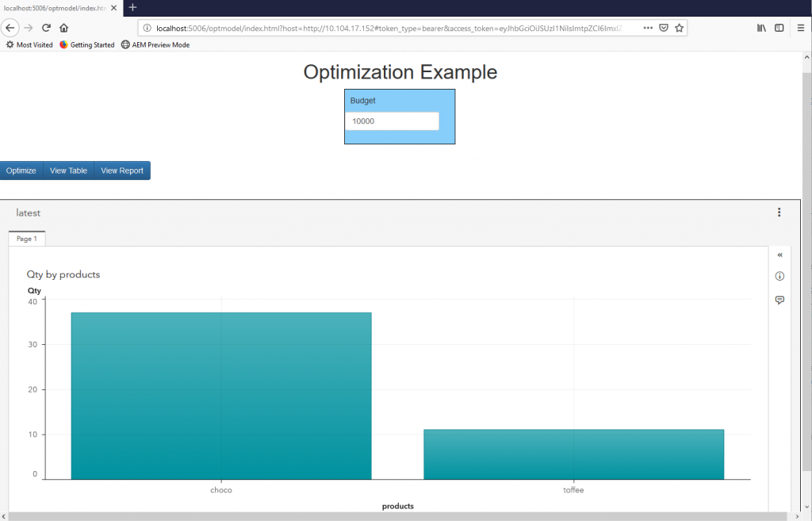
Task: Open a new browser tab with plus
Action: click(132, 7)
